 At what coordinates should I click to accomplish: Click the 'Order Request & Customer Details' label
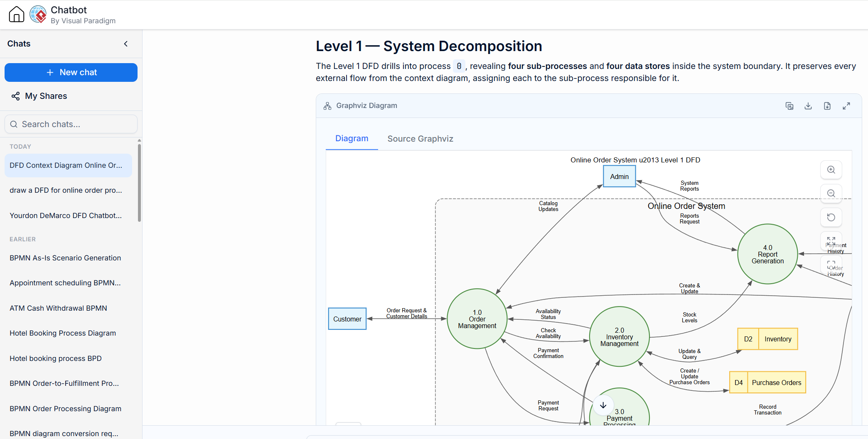(406, 313)
